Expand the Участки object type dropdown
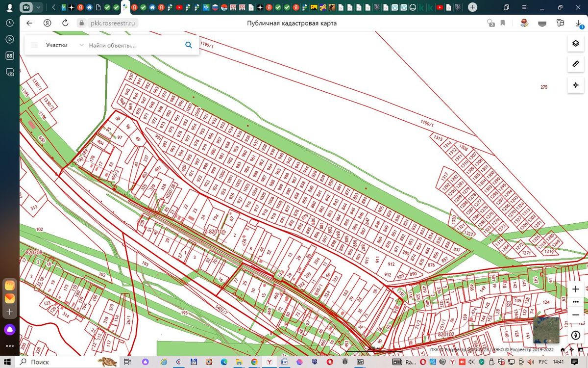 point(64,45)
